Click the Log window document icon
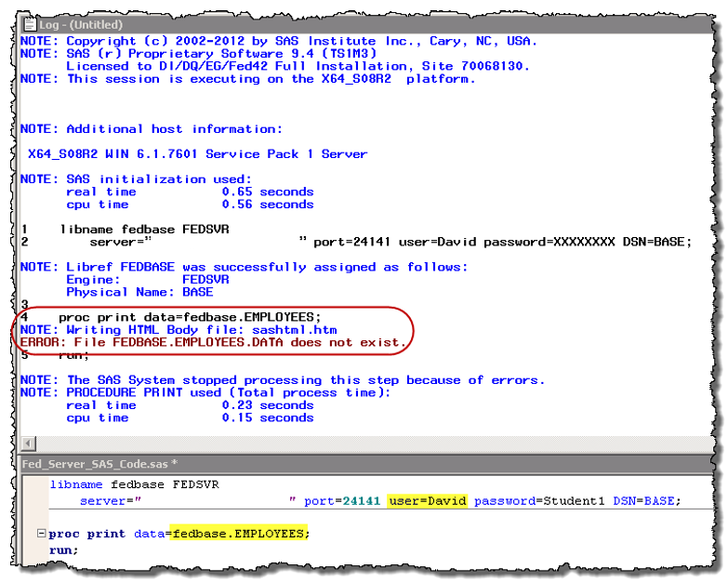728x582 pixels. coord(28,27)
